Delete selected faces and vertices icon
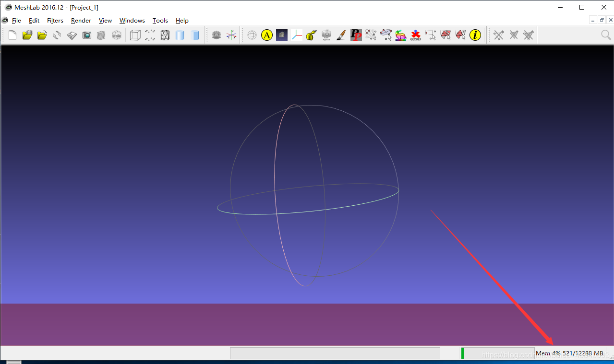 click(529, 35)
